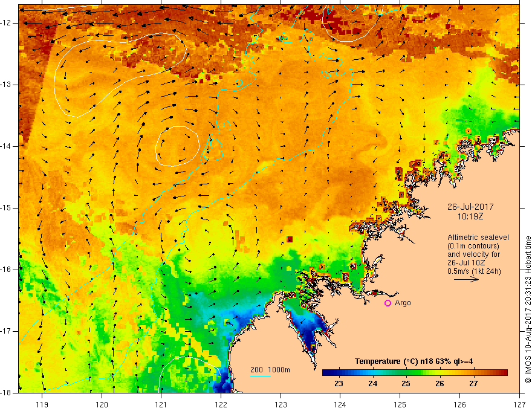Click latitude label -12

point(6,23)
